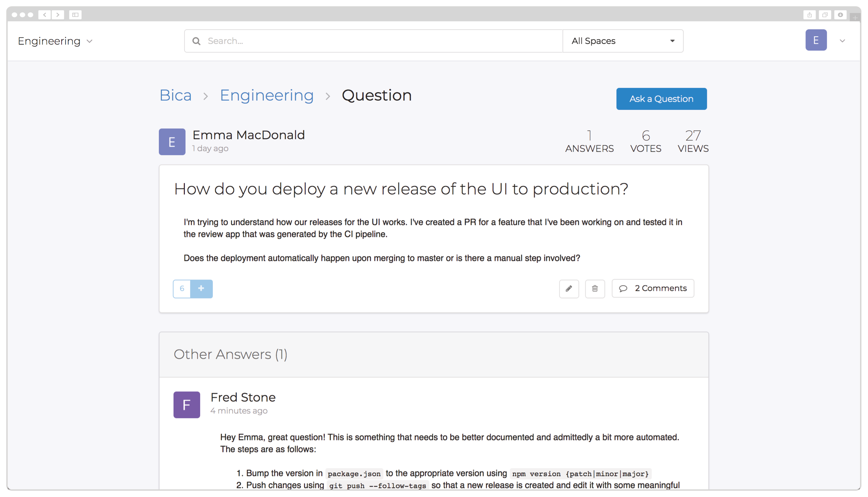Image resolution: width=868 pixels, height=497 pixels.
Task: Click the search magnifier icon
Action: [196, 41]
